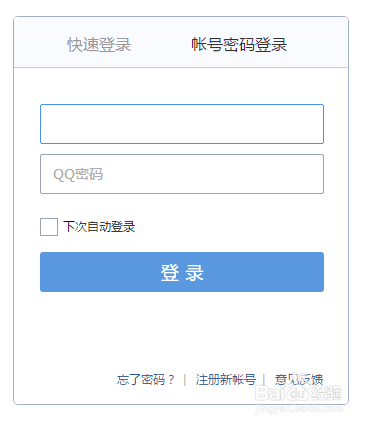The height and width of the screenshot is (426, 372).
Task: Activate account and password login tab
Action: tap(239, 45)
